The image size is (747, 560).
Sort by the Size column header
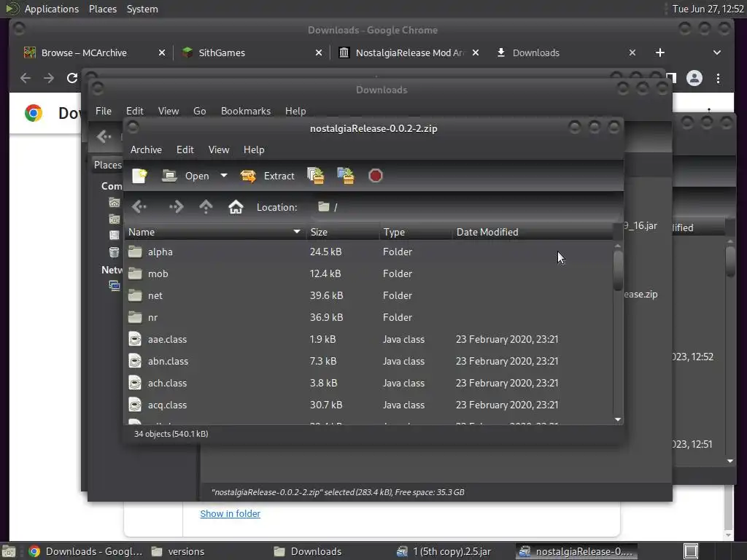343,232
